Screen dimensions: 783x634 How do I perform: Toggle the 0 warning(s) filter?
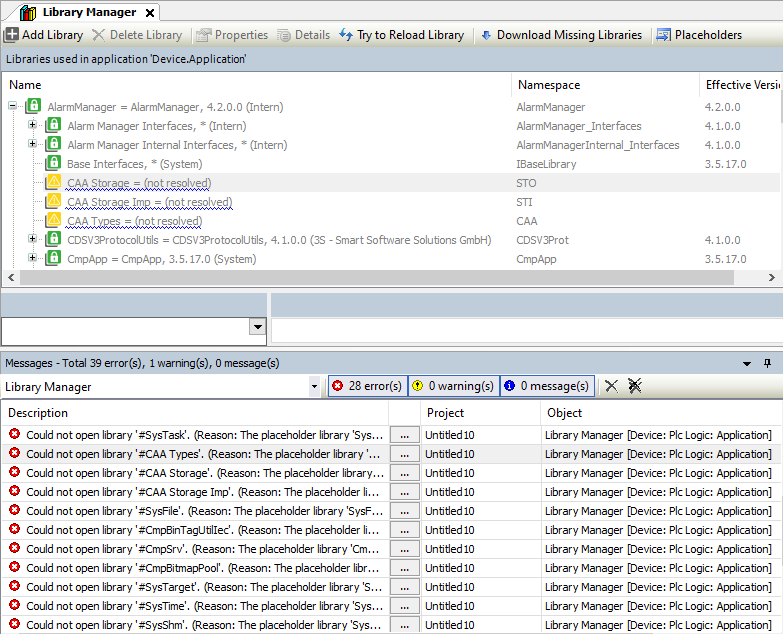[x=452, y=386]
